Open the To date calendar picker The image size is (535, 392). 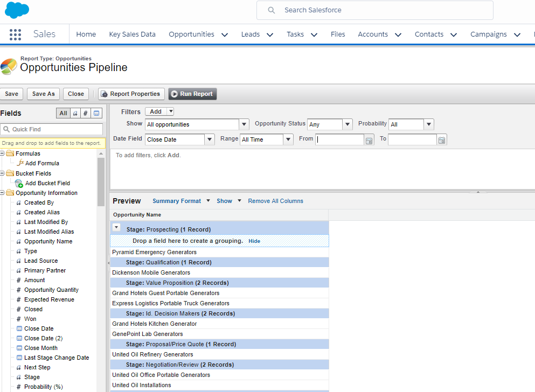point(441,140)
